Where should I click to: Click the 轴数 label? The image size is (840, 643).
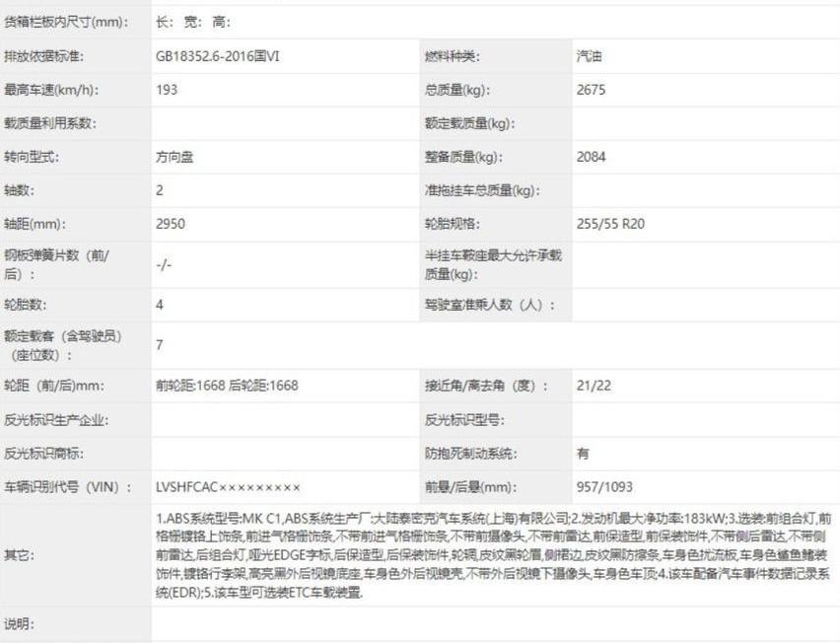pyautogui.click(x=20, y=190)
